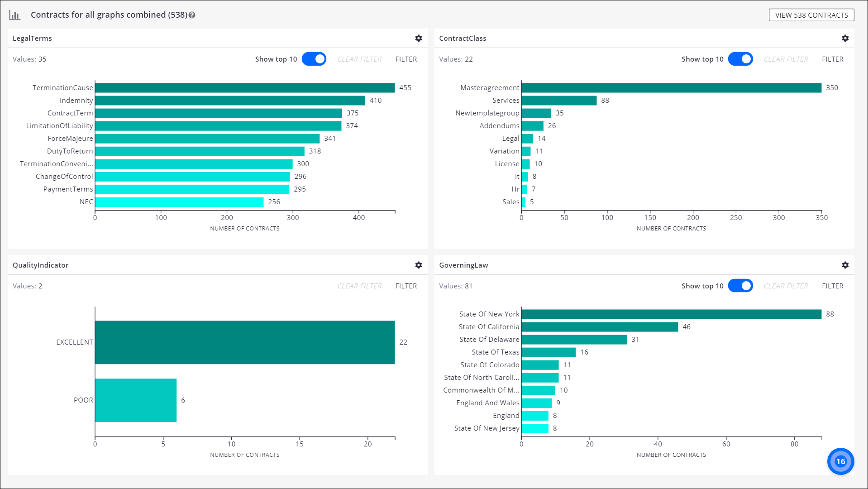This screenshot has width=868, height=489.
Task: Toggle Show top 10 for LegalTerms
Action: [x=314, y=59]
